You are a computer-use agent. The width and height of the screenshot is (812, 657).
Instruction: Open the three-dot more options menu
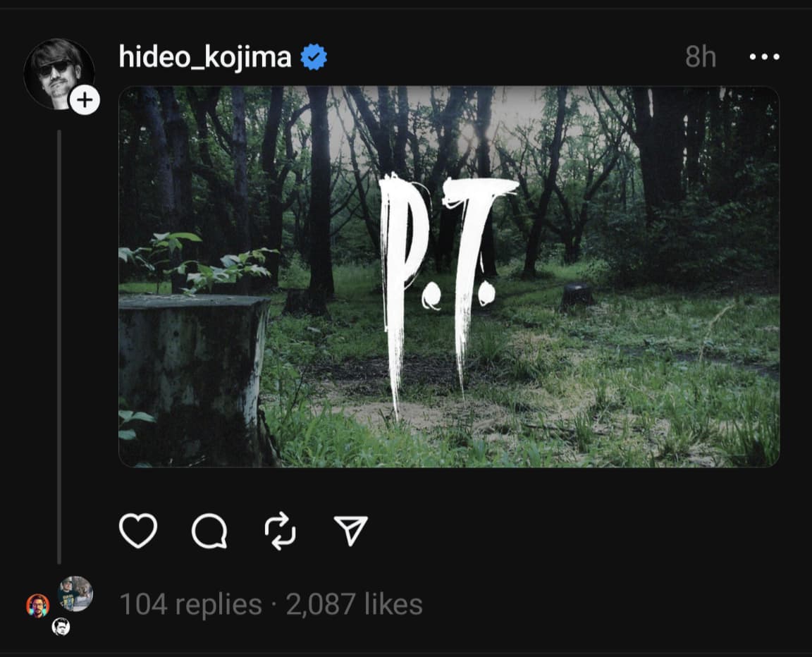point(764,56)
